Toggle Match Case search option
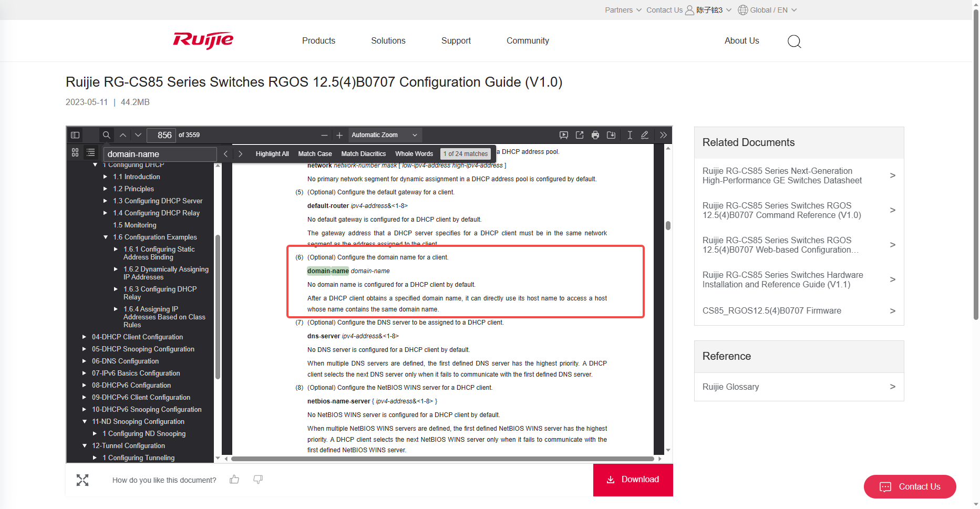 coord(315,154)
